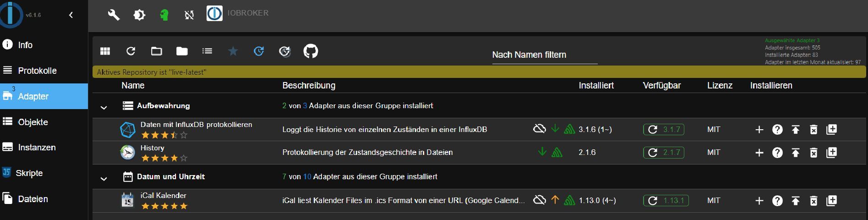Update iCal adapter to 1.13.1
The width and height of the screenshot is (868, 220).
pyautogui.click(x=664, y=201)
